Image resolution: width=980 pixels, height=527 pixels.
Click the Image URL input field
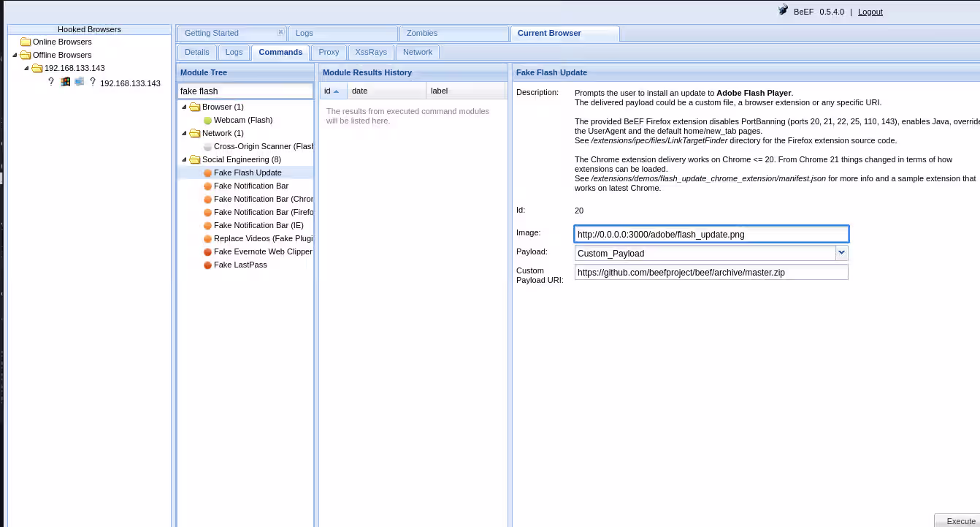[711, 235]
